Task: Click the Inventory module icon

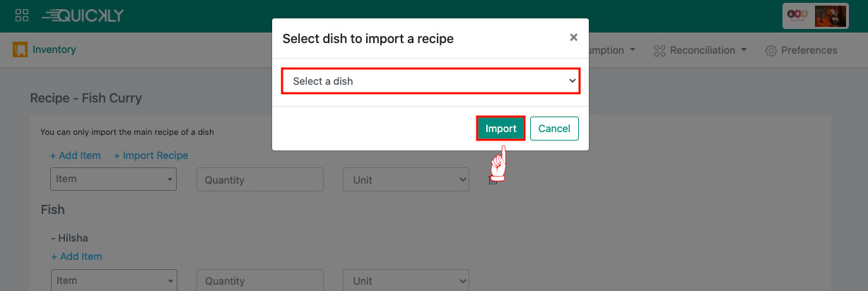Action: coord(20,50)
